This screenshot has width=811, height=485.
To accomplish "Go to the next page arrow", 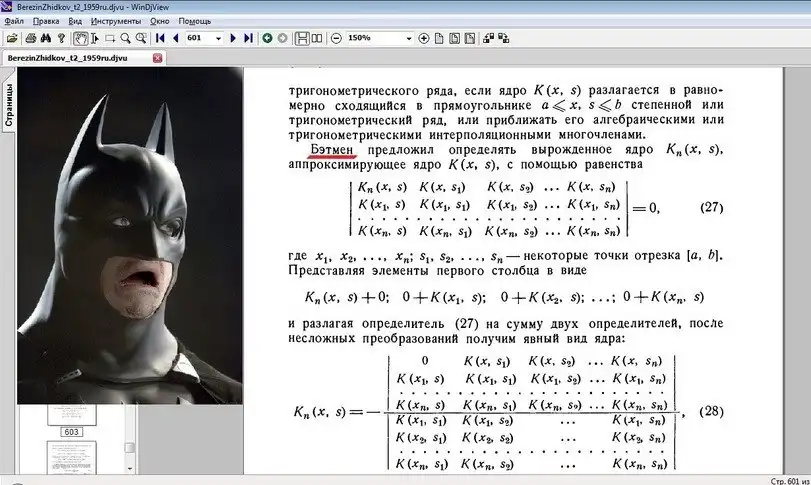I will click(233, 38).
